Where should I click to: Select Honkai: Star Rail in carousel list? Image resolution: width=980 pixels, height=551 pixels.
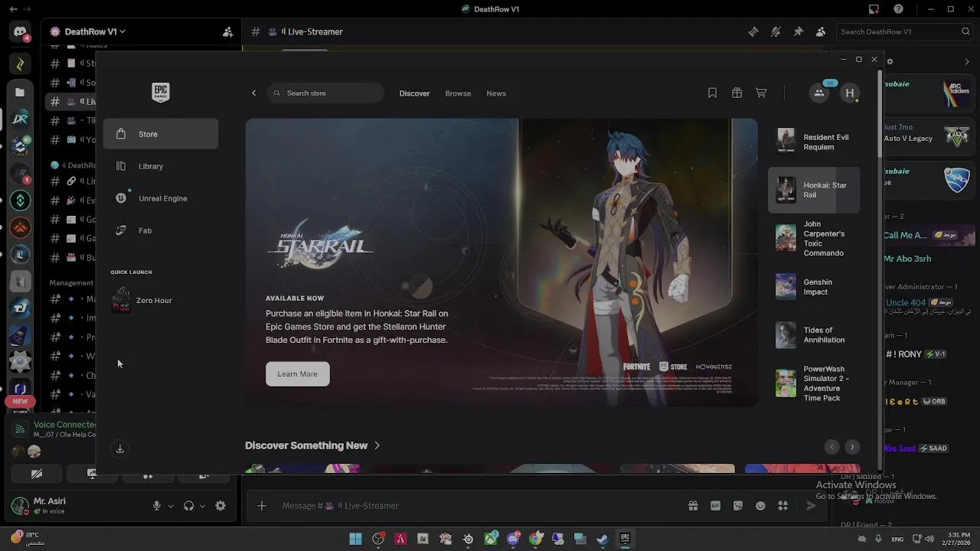point(814,190)
